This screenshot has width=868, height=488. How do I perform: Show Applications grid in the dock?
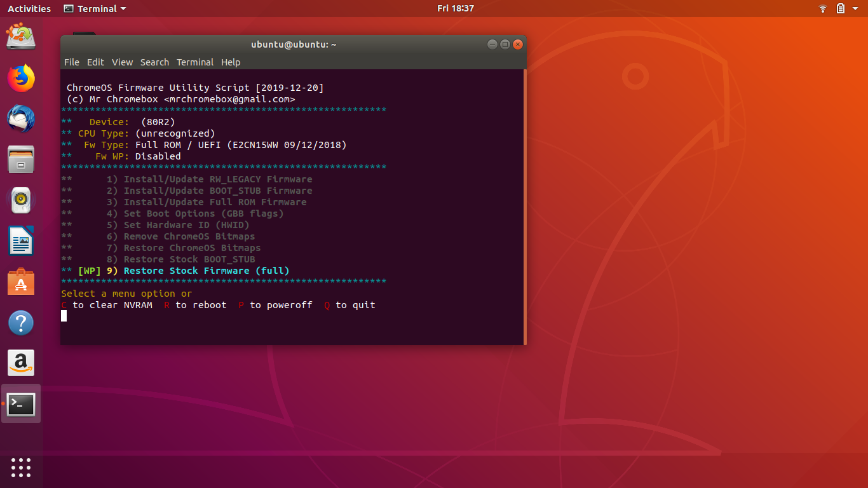(x=21, y=468)
